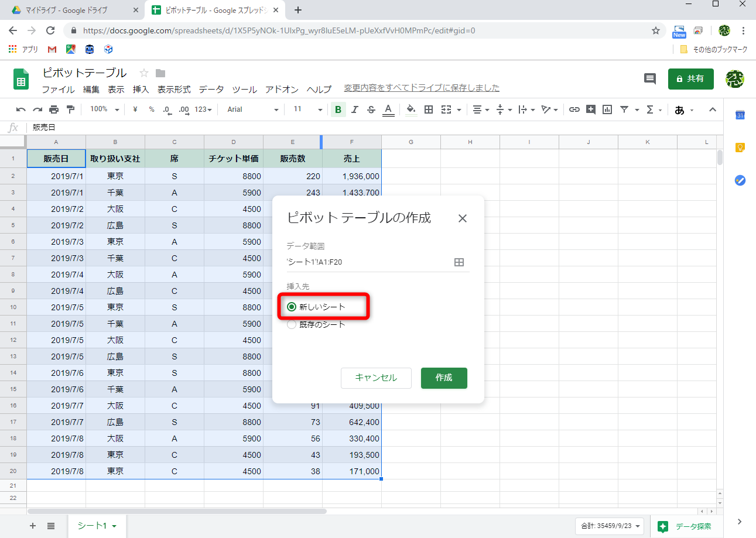756x538 pixels.
Task: Toggle bold formatting
Action: point(338,109)
